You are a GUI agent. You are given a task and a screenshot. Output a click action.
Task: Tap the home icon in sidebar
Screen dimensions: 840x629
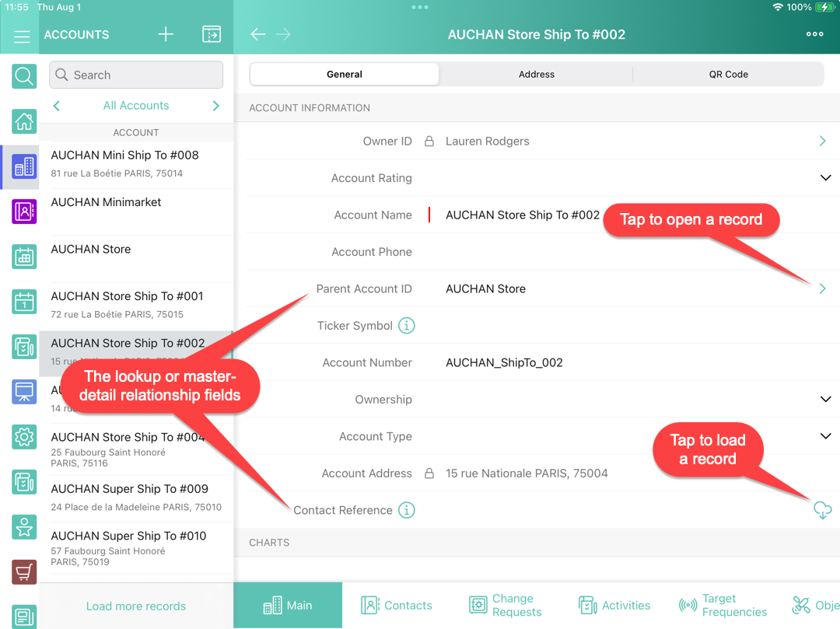24,121
